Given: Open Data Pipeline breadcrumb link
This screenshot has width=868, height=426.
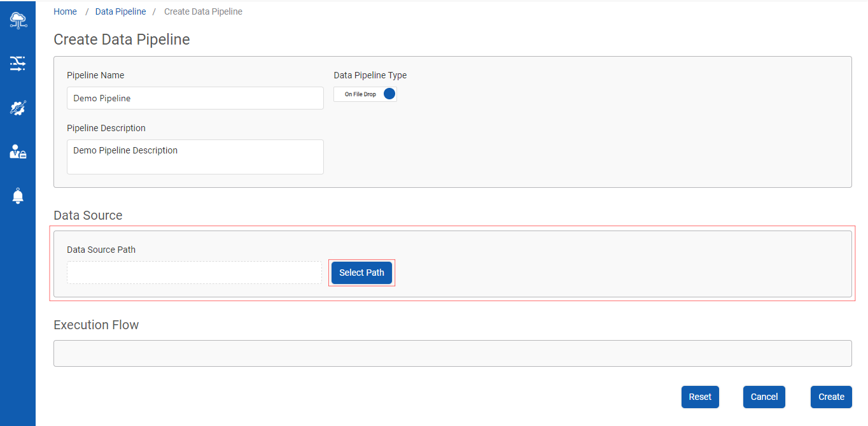Looking at the screenshot, I should (x=120, y=11).
